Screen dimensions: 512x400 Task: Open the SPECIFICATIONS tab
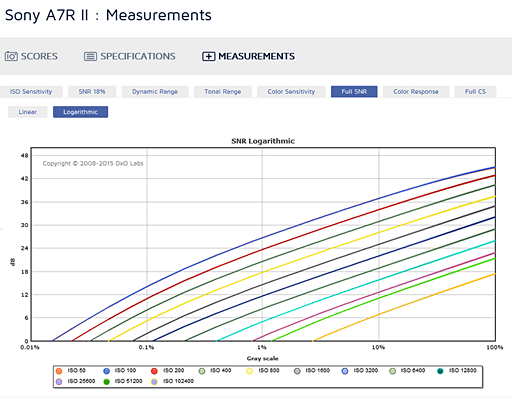[x=130, y=56]
